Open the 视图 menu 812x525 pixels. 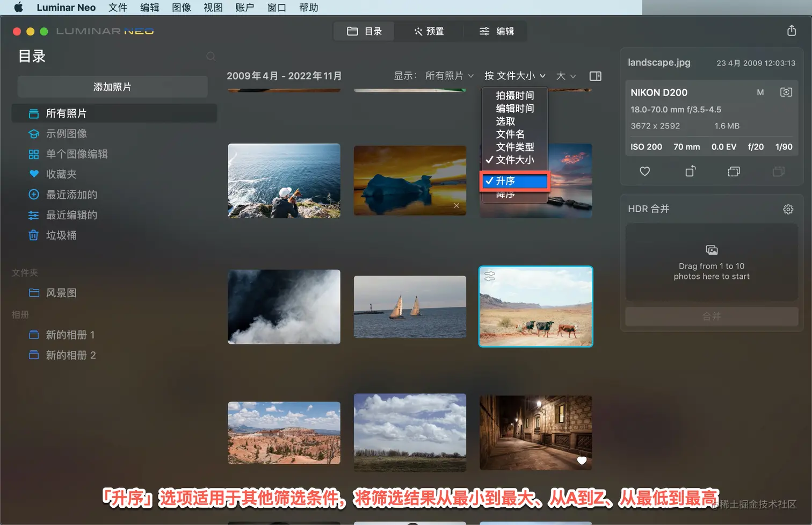[x=213, y=8]
